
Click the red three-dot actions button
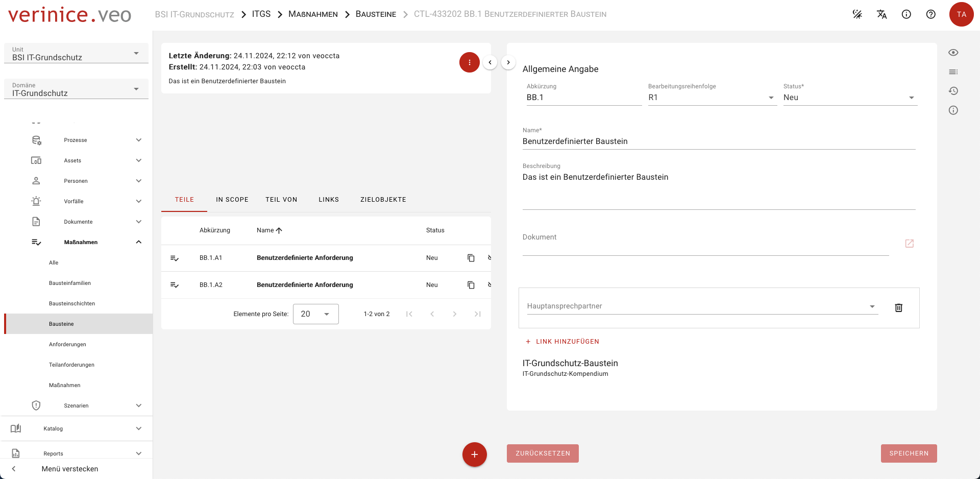pos(469,62)
